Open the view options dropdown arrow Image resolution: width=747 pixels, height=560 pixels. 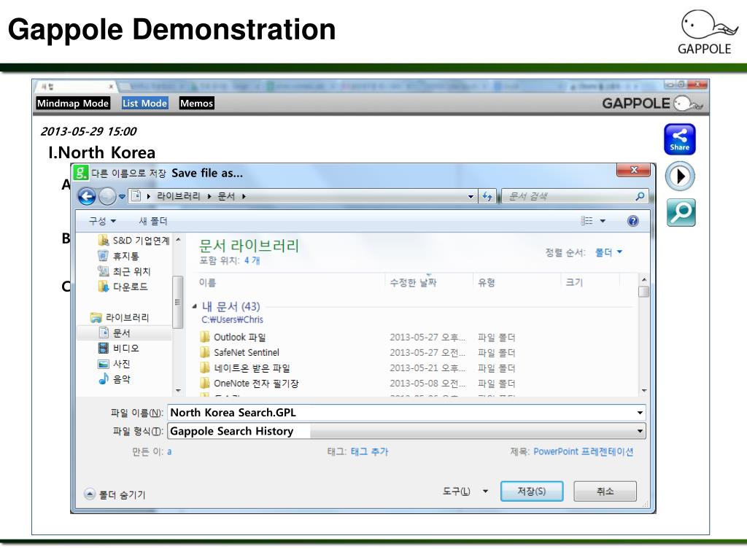coord(603,221)
